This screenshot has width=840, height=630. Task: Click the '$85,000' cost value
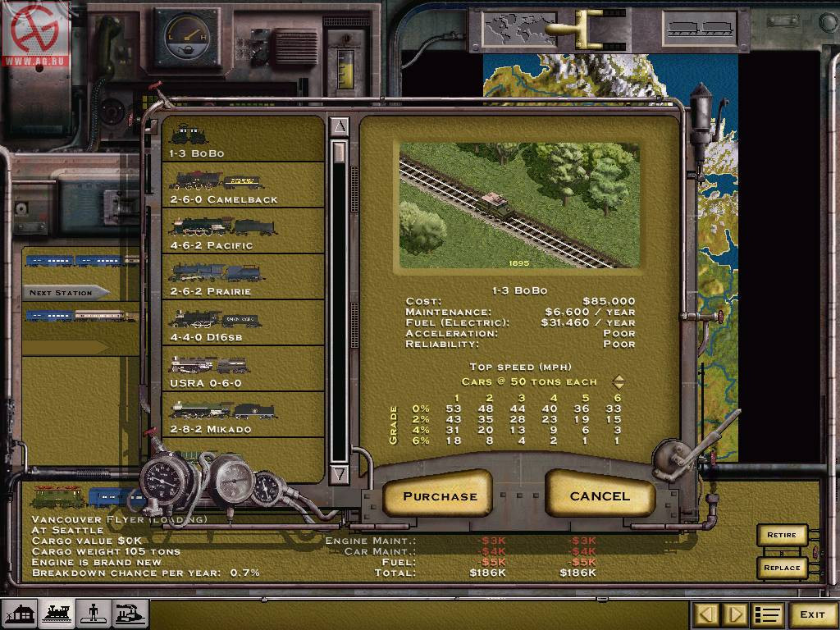click(609, 301)
